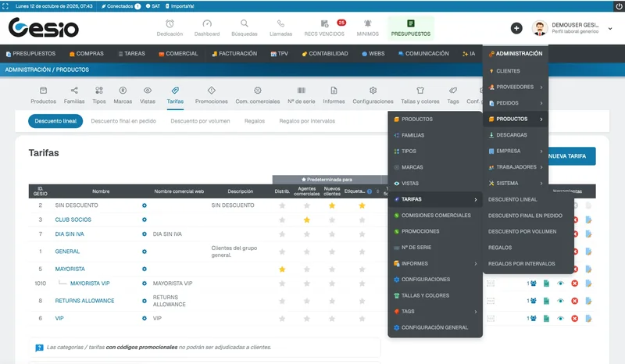Toggle visibility eye on MAYORISTA VIP row
The width and height of the screenshot is (625, 364).
tap(560, 284)
